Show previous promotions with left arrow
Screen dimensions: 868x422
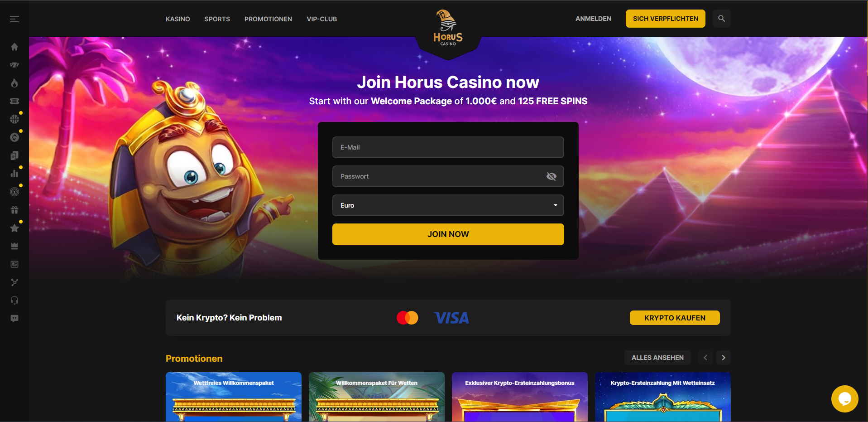(705, 358)
